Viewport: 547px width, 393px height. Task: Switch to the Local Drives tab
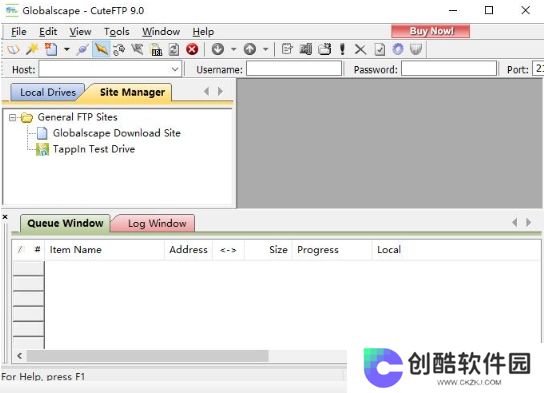tap(48, 92)
